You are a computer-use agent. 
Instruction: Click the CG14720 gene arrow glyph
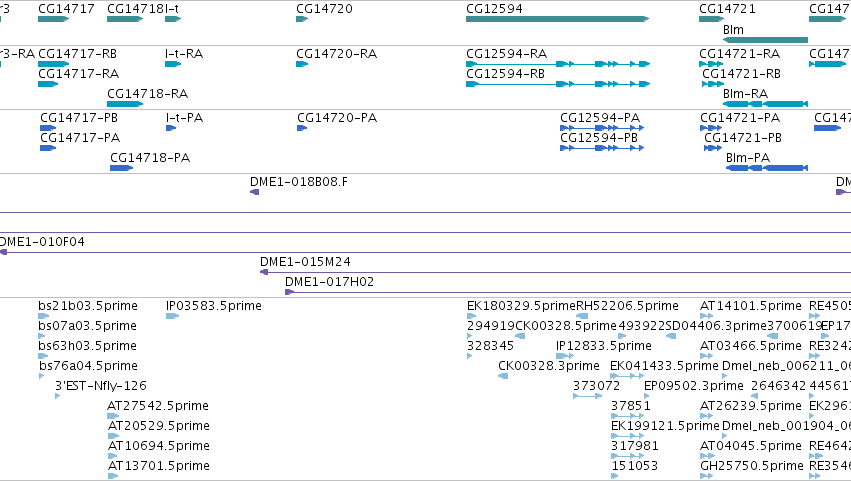click(x=302, y=19)
